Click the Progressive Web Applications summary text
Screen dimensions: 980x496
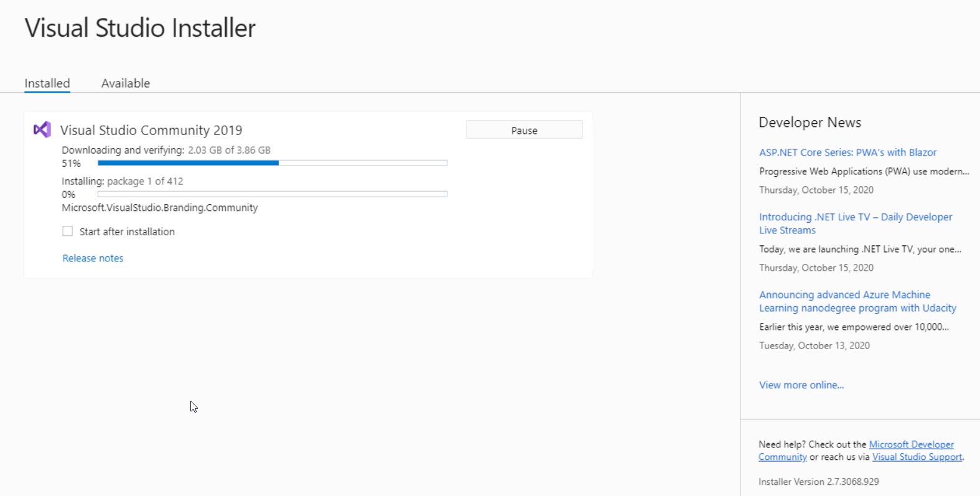(x=864, y=172)
